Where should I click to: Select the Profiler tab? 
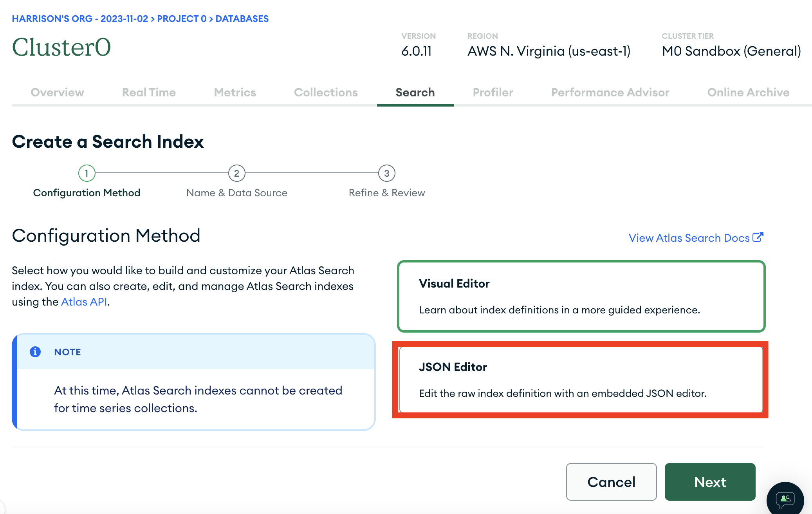click(493, 92)
